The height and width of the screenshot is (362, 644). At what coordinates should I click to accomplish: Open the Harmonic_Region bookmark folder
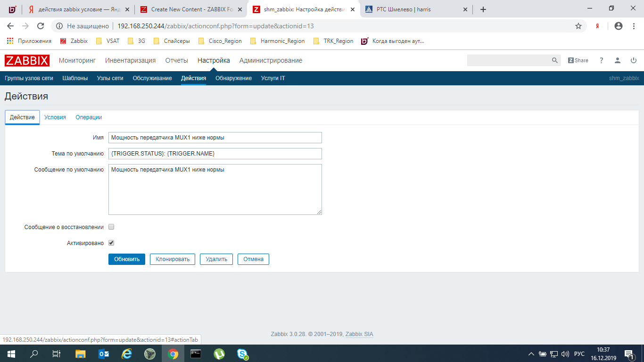pyautogui.click(x=278, y=41)
